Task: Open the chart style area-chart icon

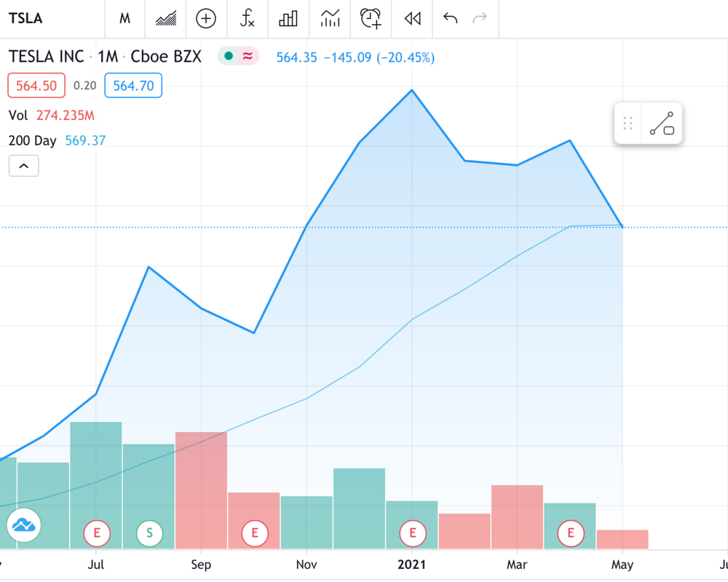Action: coord(166,19)
